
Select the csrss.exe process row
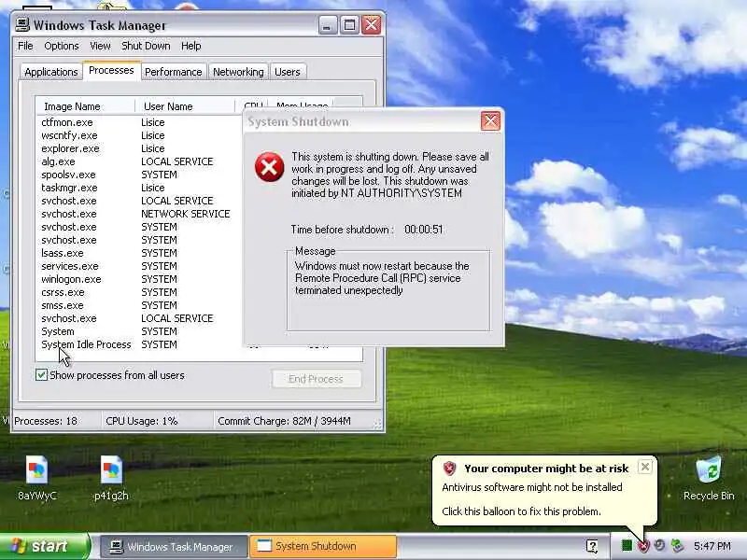point(140,292)
